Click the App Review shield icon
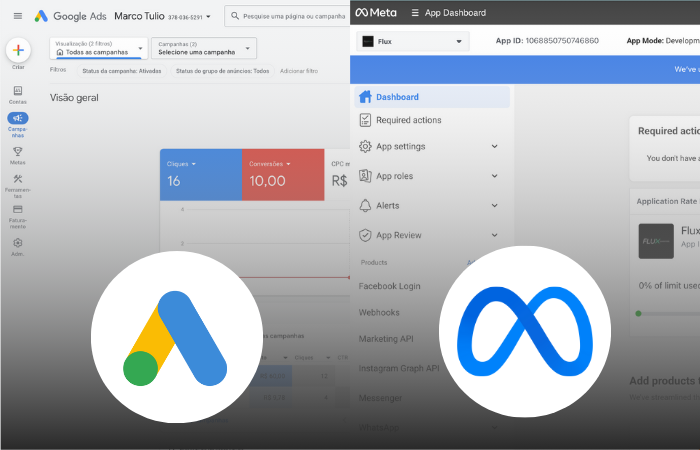 (365, 235)
